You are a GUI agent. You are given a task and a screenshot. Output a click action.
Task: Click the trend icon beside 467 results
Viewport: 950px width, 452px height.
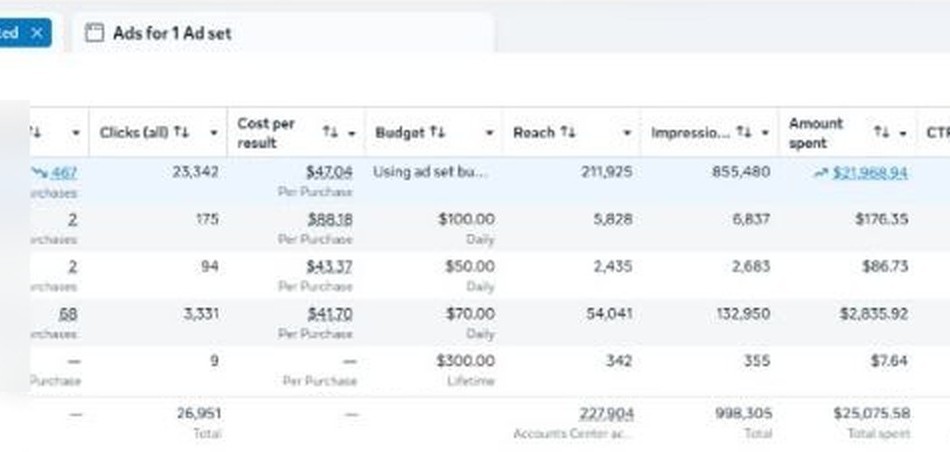coord(39,174)
